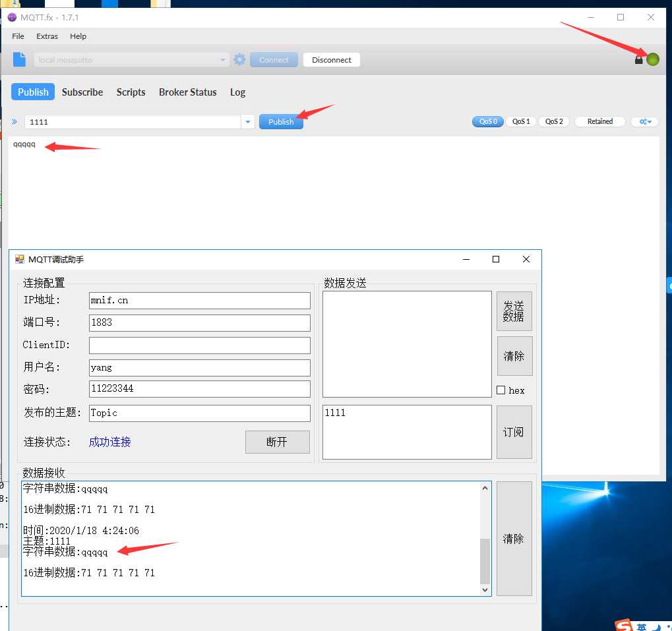This screenshot has width=672, height=631.
Task: Click the green connection status indicator
Action: pyautogui.click(x=653, y=59)
